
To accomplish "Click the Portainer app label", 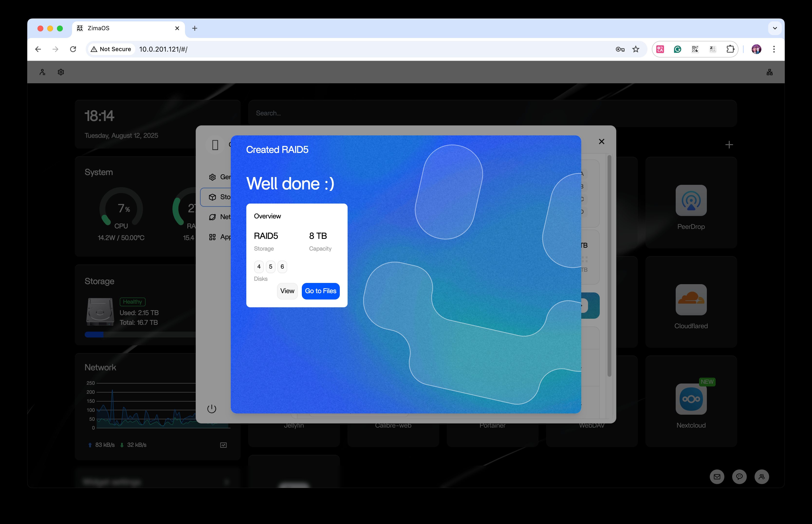I will 492,426.
